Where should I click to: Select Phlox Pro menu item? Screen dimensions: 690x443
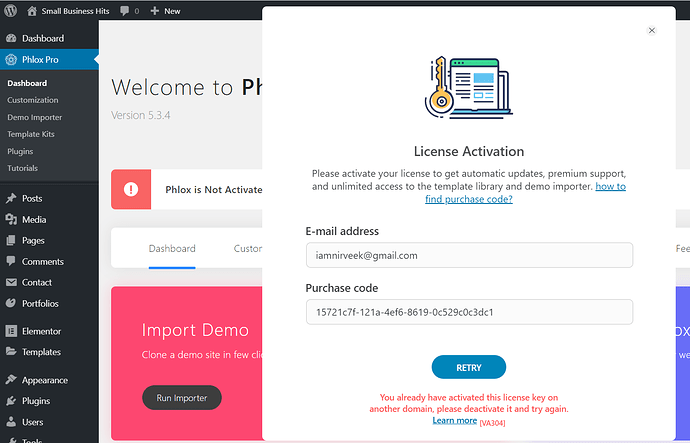[x=40, y=59]
